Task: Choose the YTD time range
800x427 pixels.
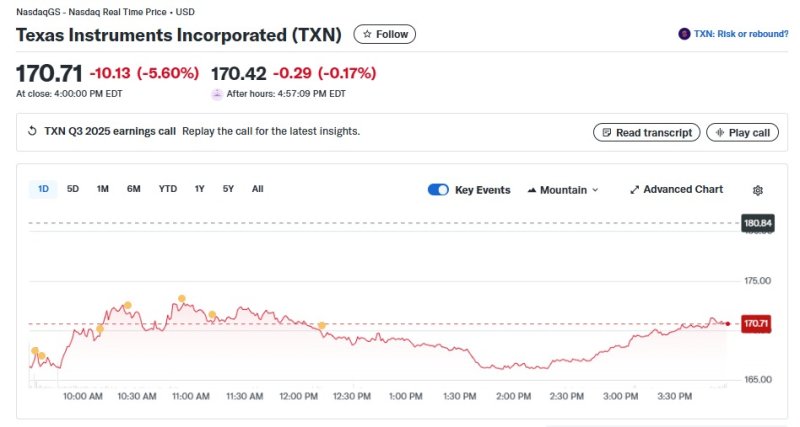Action: click(168, 189)
